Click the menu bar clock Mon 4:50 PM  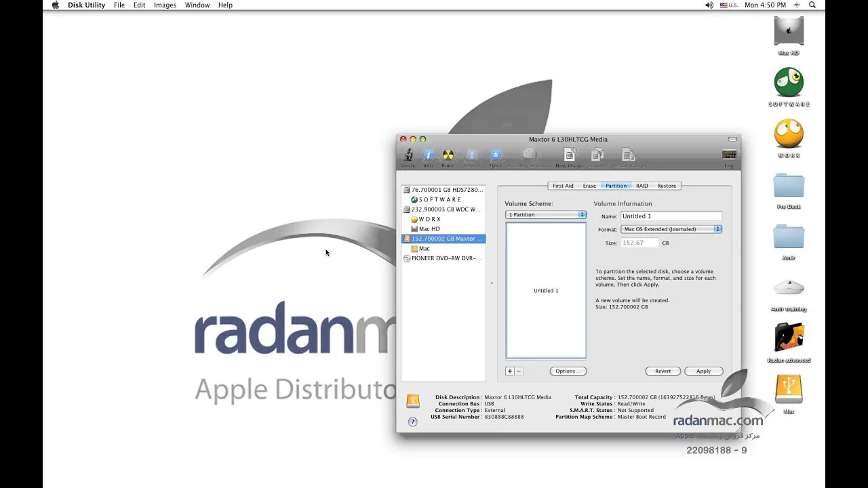pos(765,5)
